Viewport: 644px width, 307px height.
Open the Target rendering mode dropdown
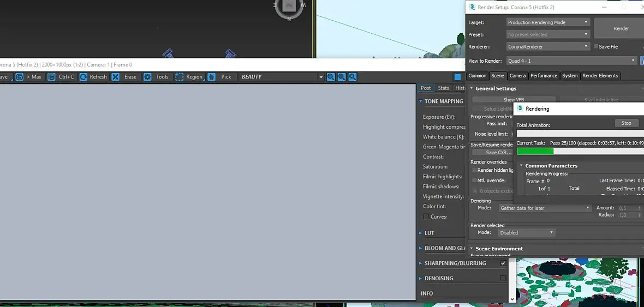(x=548, y=22)
